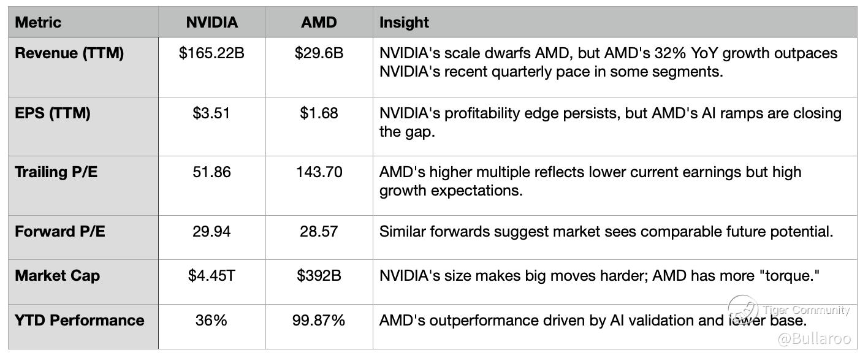Click the EPS (TTM) row label
The width and height of the screenshot is (868, 358).
pos(53,113)
